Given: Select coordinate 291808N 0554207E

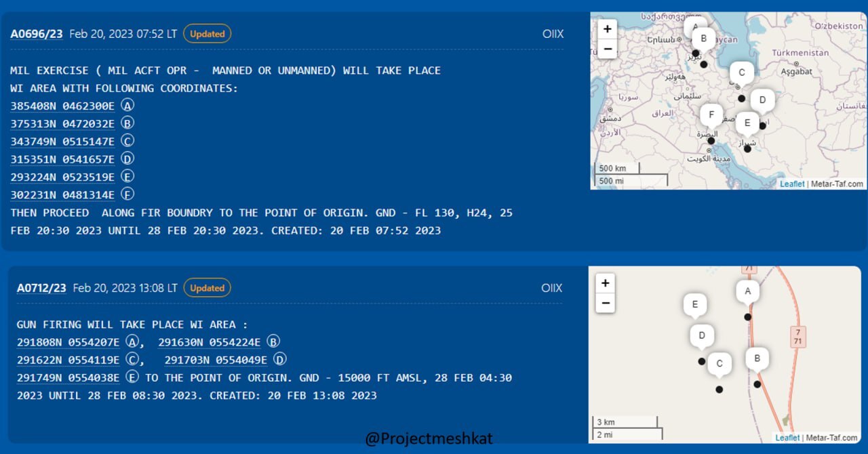Looking at the screenshot, I should coord(68,342).
